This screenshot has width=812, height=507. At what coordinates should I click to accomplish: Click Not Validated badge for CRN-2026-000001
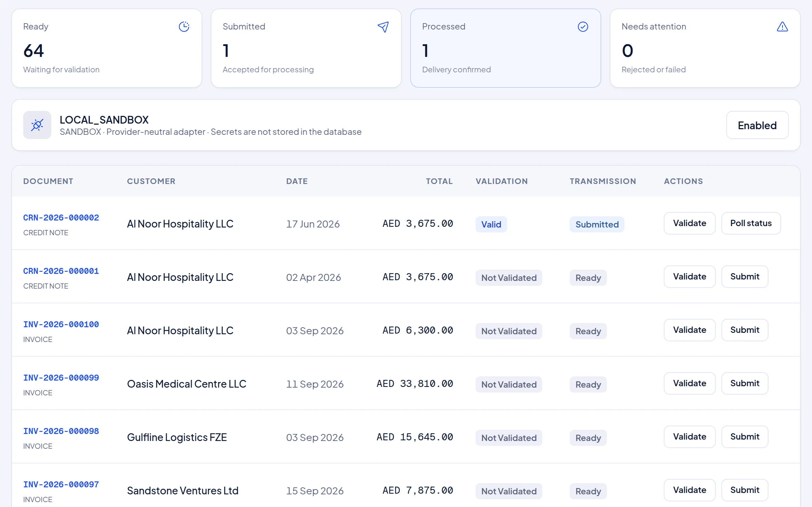click(509, 278)
